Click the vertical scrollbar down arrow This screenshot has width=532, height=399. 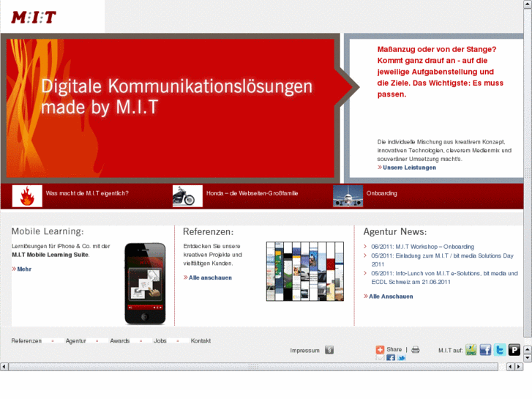tap(528, 357)
